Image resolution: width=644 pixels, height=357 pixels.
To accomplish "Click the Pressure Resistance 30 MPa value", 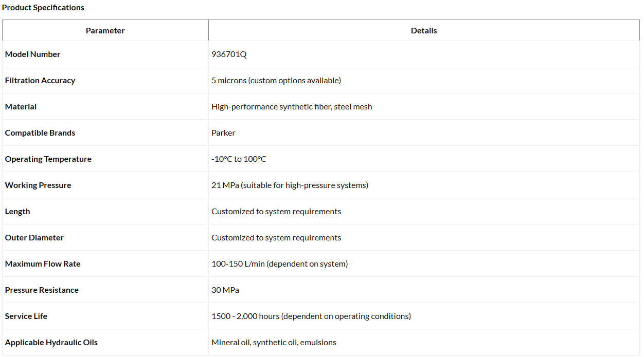I will click(225, 290).
